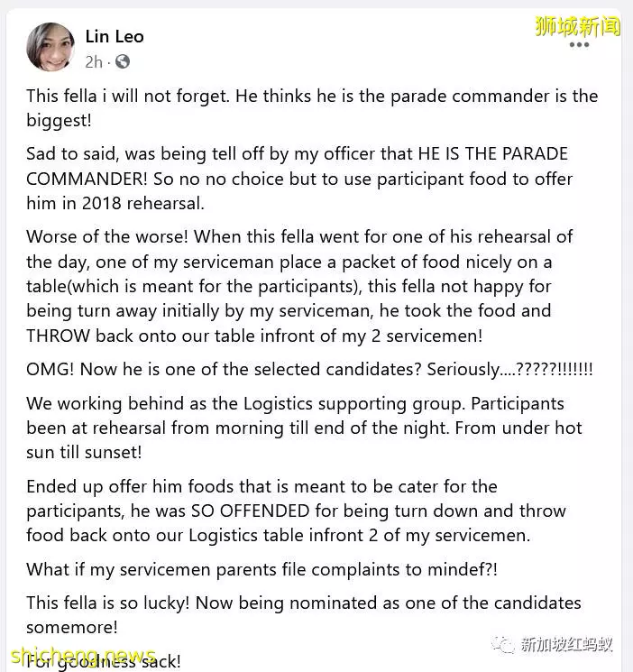633x672 pixels.
Task: Click the paragraph starting "Ended up offer him foods"
Action: click(x=296, y=511)
